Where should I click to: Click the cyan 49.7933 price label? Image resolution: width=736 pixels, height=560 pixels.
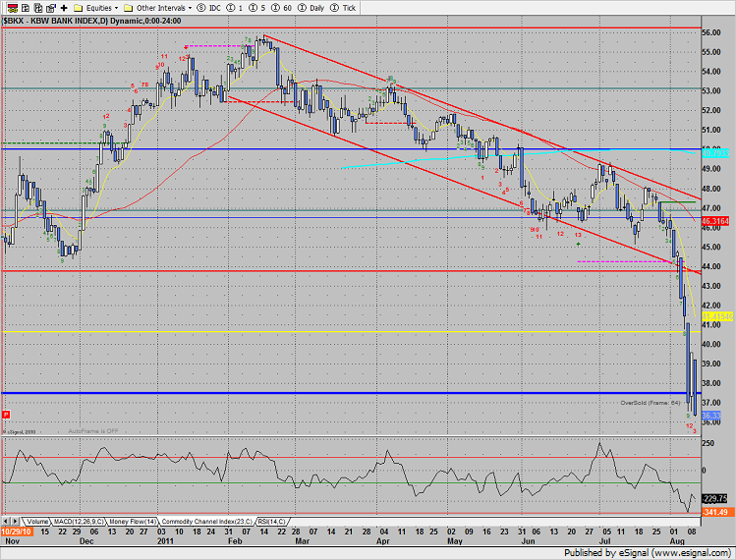point(715,153)
